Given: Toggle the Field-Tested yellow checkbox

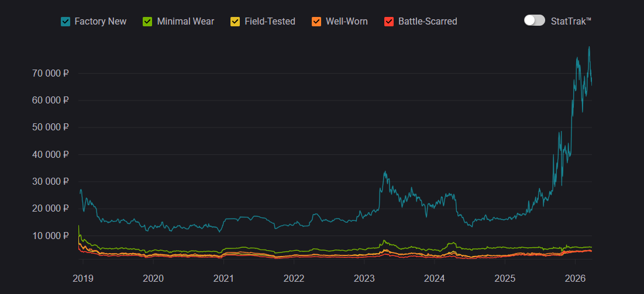Looking at the screenshot, I should tap(235, 22).
